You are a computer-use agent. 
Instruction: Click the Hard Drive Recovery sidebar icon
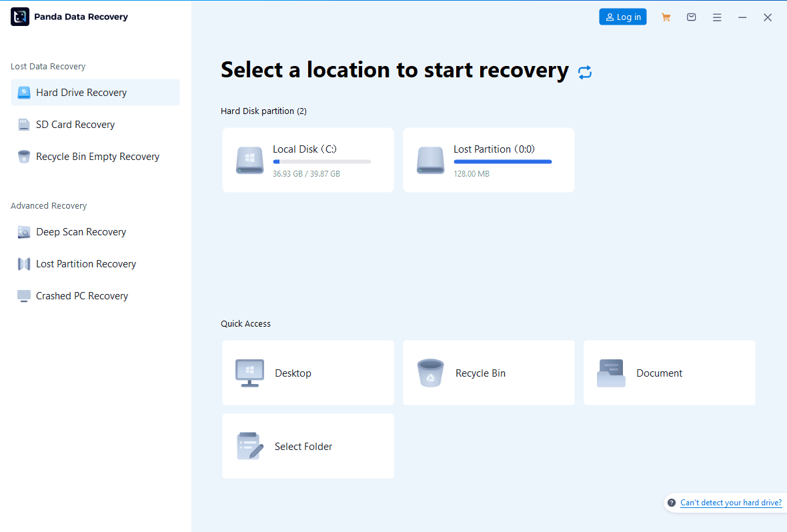click(x=23, y=93)
